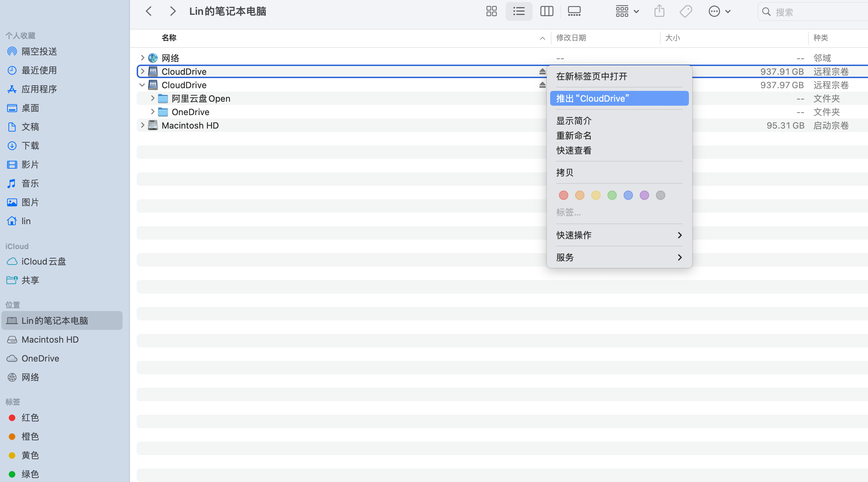
Task: Collapse the expanded CloudDrive volume
Action: 142,85
